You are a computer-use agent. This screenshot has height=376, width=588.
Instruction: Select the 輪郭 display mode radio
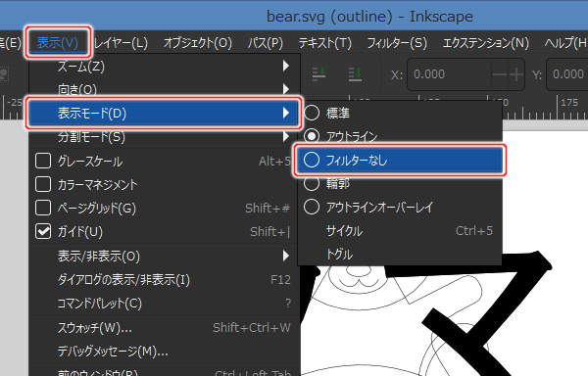(x=312, y=183)
